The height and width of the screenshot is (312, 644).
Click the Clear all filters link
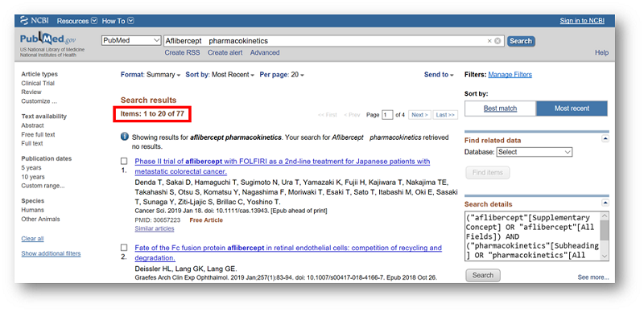tap(32, 239)
